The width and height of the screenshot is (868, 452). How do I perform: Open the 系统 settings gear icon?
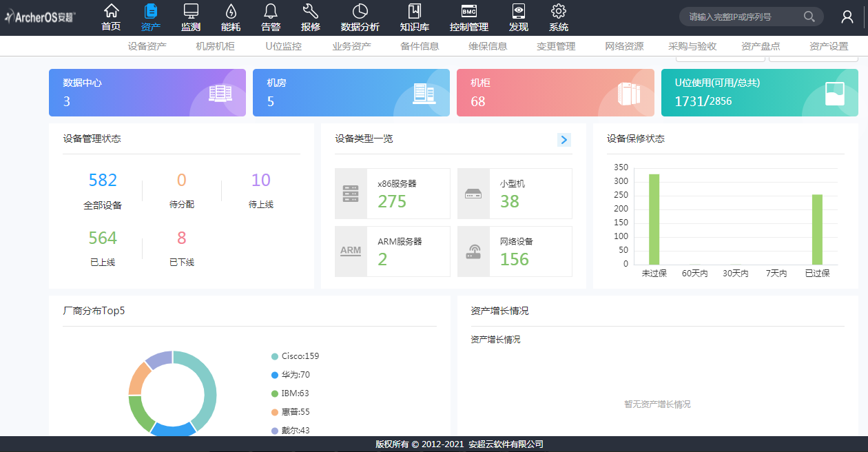[559, 11]
